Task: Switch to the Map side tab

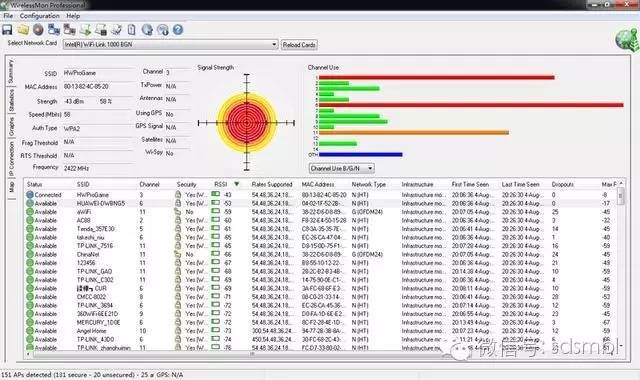Action: tap(11, 187)
